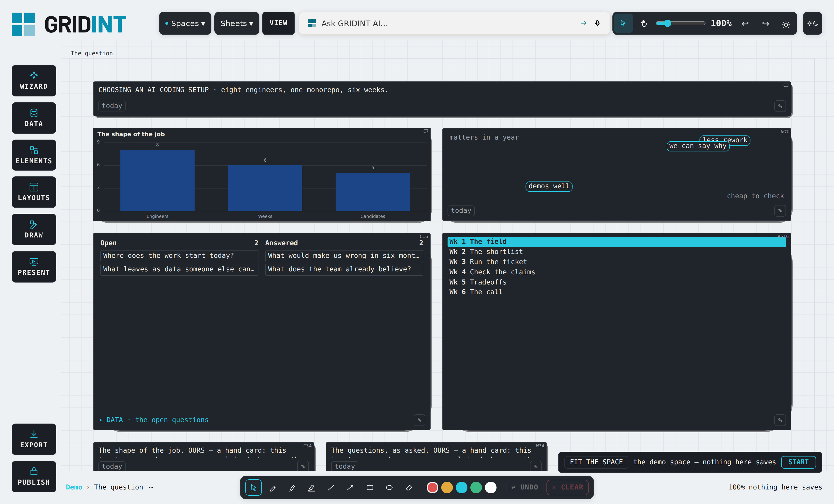Click the START button

798,462
